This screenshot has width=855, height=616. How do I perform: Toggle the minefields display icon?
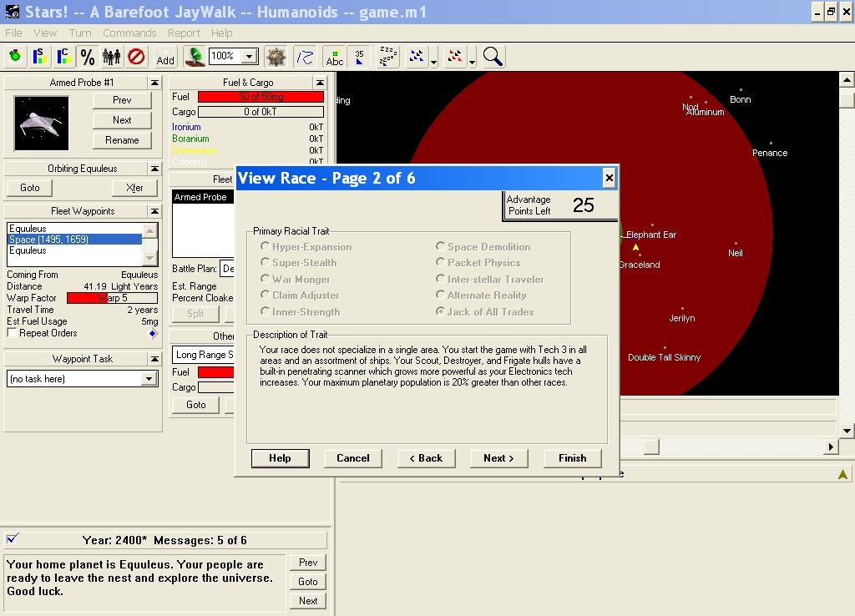pos(276,57)
